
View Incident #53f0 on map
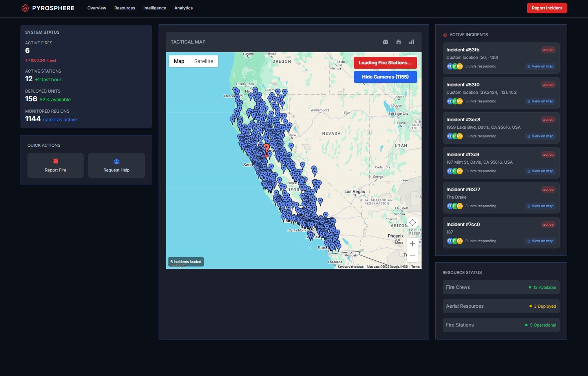[x=541, y=101]
